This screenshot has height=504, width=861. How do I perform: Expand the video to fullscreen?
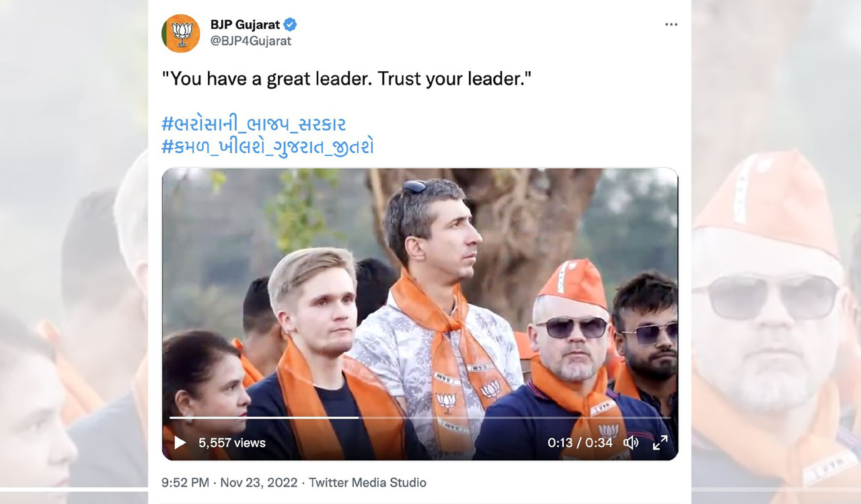point(660,443)
